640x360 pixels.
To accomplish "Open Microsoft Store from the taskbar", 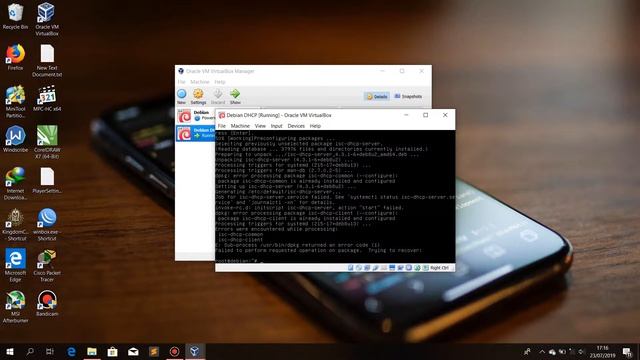I will pyautogui.click(x=113, y=351).
